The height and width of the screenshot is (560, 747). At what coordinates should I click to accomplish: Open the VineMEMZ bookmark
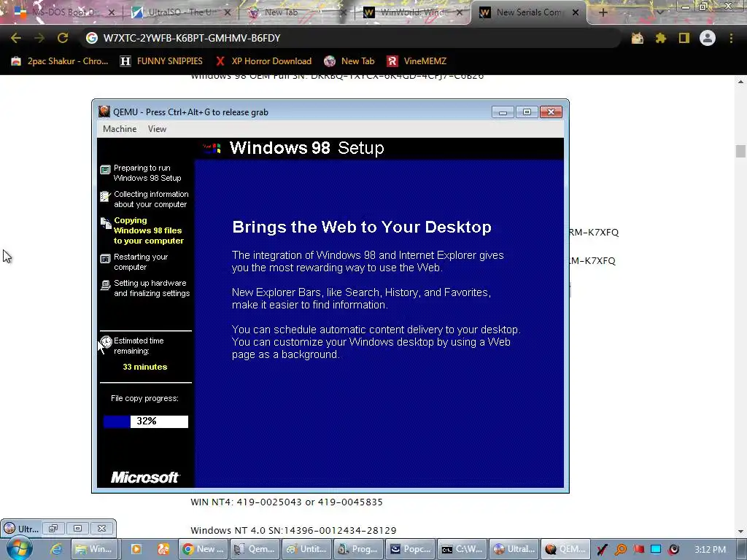pyautogui.click(x=417, y=61)
